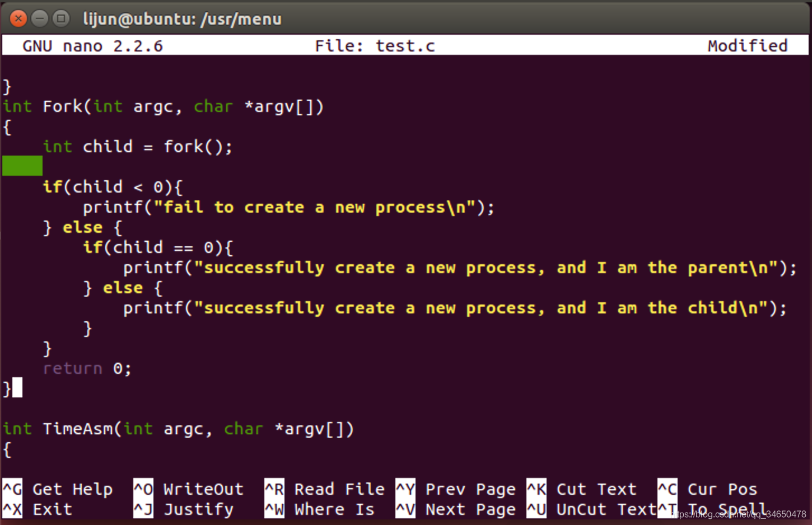Click the Modified status indicator
The height and width of the screenshot is (525, 812).
click(748, 46)
